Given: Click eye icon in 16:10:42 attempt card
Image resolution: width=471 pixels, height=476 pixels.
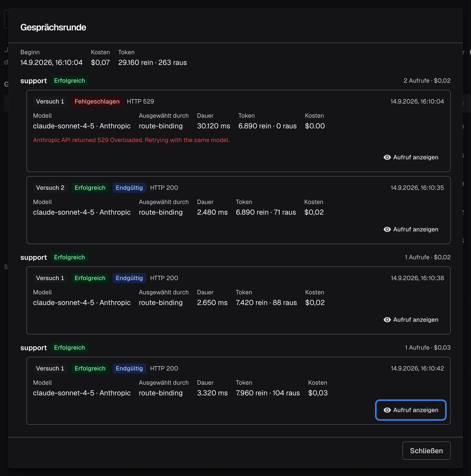Looking at the screenshot, I should click(x=387, y=410).
